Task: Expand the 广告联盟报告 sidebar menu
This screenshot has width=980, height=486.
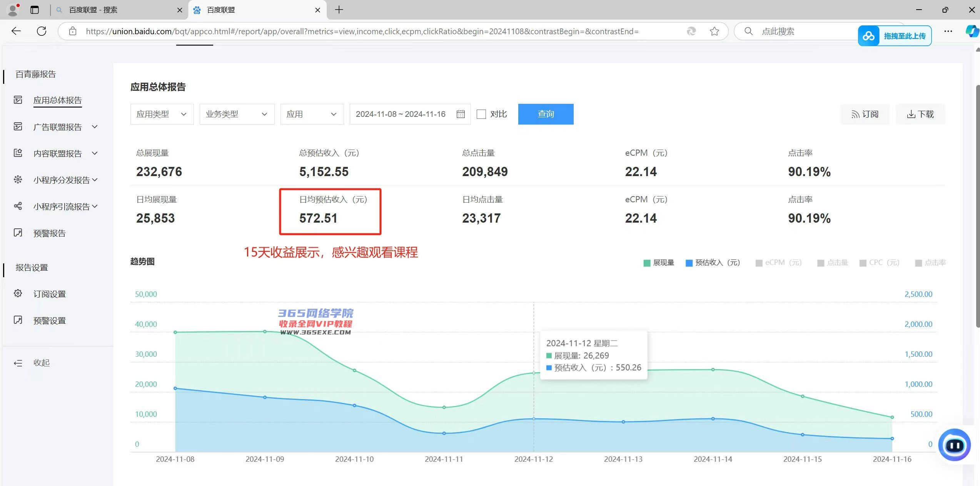Action: point(58,127)
